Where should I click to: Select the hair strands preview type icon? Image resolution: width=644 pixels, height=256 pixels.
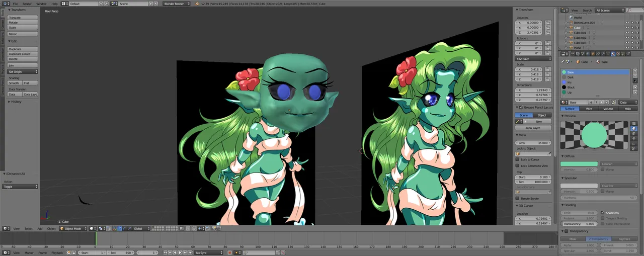pyautogui.click(x=634, y=143)
